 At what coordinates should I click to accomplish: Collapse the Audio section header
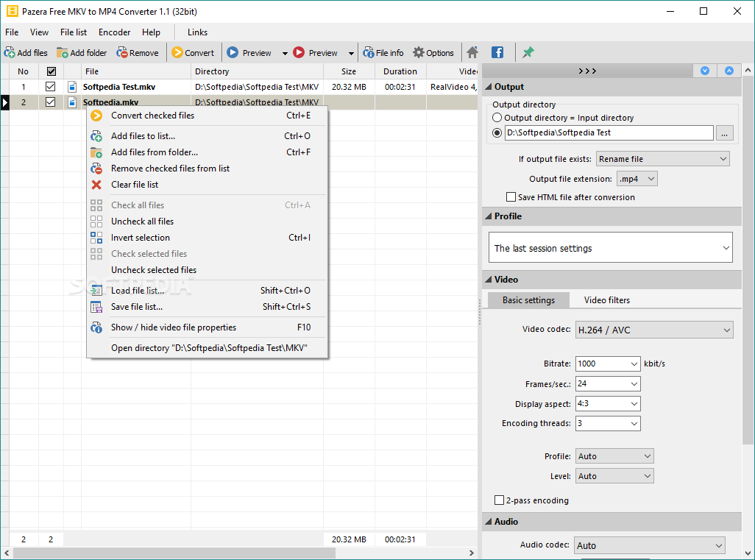point(612,522)
